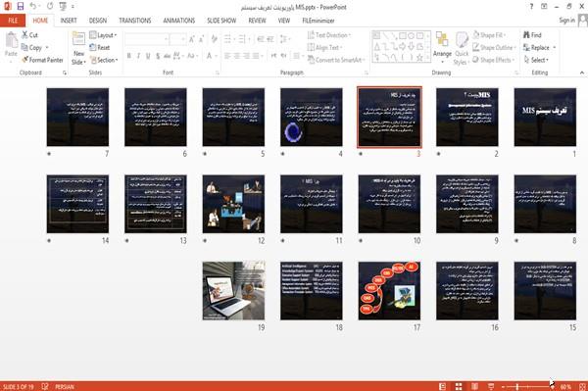
Task: Open the Section dropdown
Action: [104, 60]
